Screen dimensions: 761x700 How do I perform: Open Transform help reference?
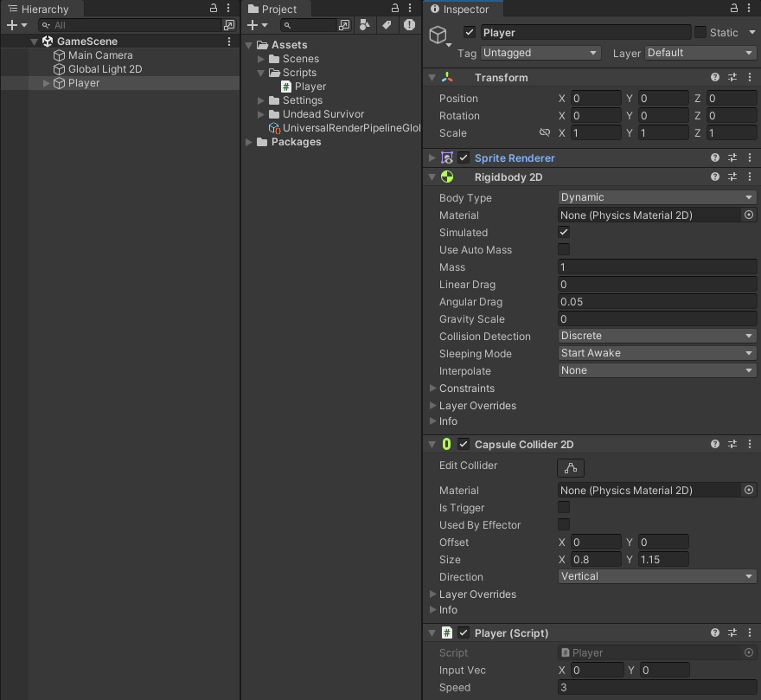(x=715, y=77)
